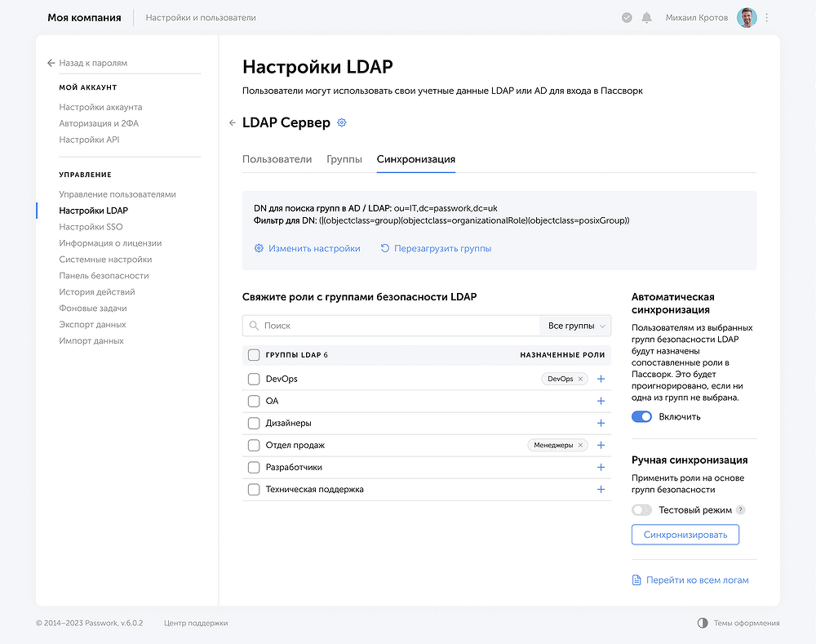Remove the Менеджеры role tag
Viewport: 816px width, 644px height.
[581, 445]
